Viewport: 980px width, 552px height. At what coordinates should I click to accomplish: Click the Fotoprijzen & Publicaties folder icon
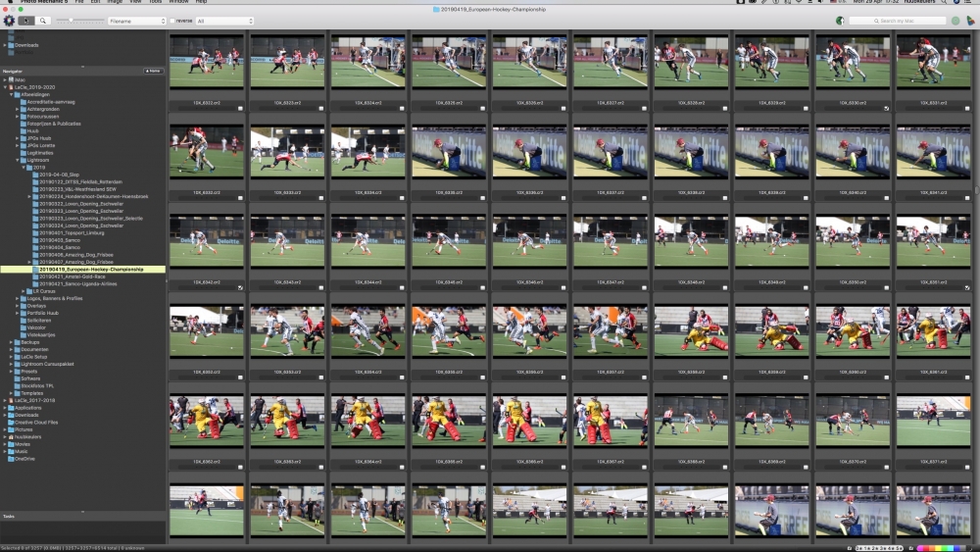click(x=24, y=124)
